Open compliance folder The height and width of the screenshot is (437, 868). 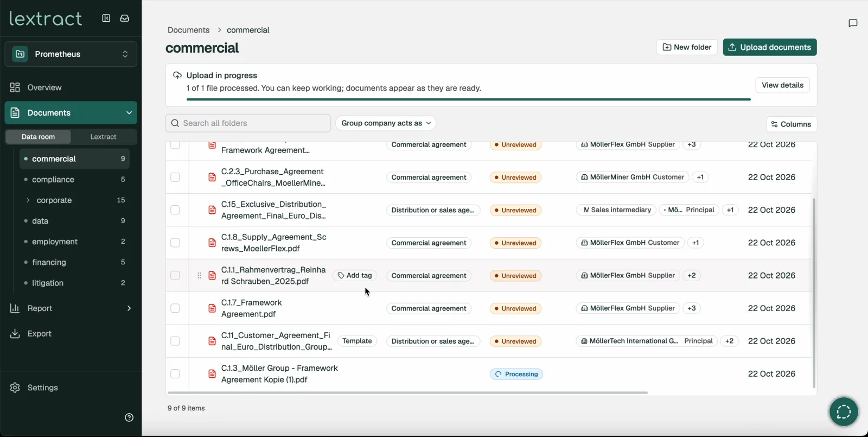click(75, 180)
